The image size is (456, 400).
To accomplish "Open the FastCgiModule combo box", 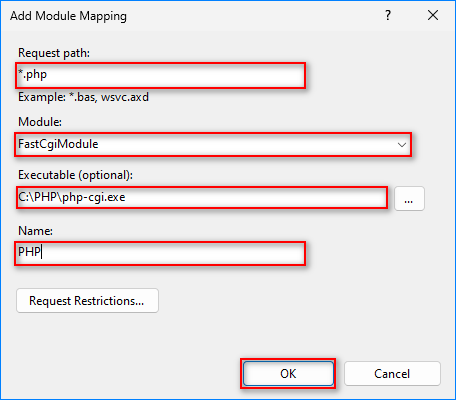I will (x=213, y=145).
